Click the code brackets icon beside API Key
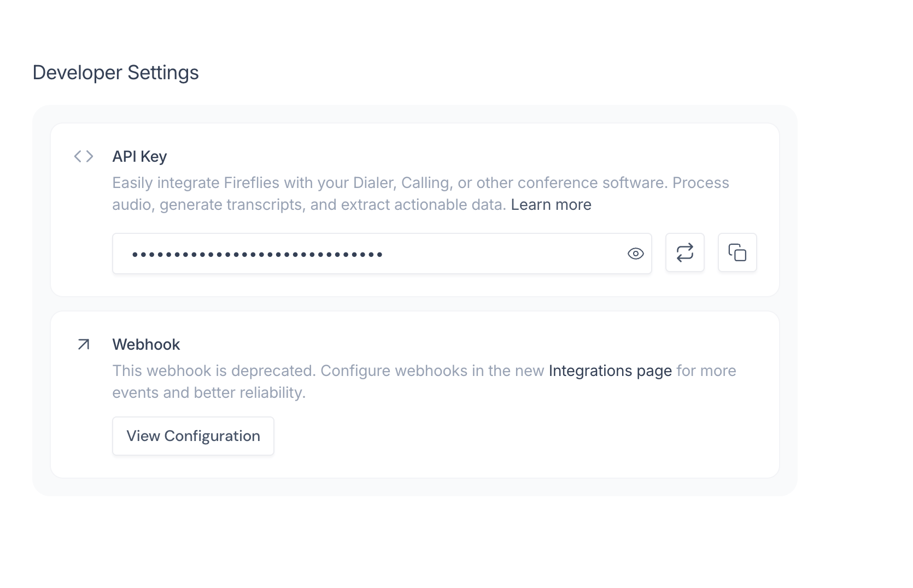 pos(84,157)
